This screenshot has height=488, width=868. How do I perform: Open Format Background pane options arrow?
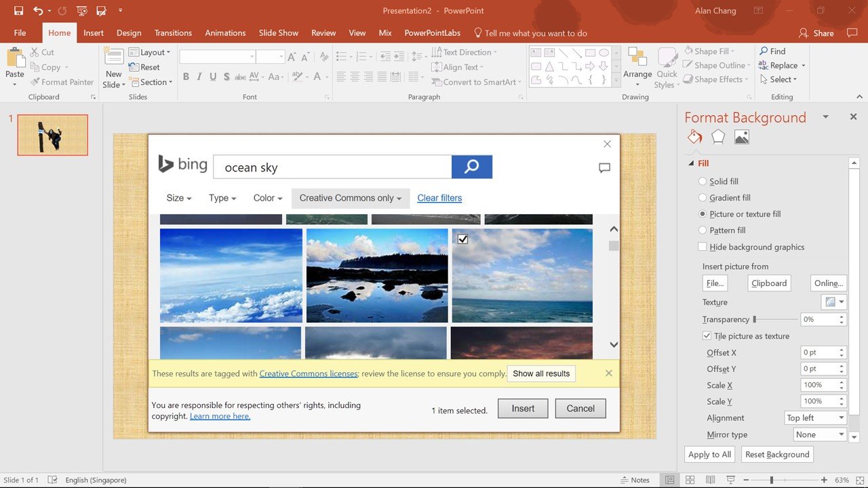tap(825, 117)
